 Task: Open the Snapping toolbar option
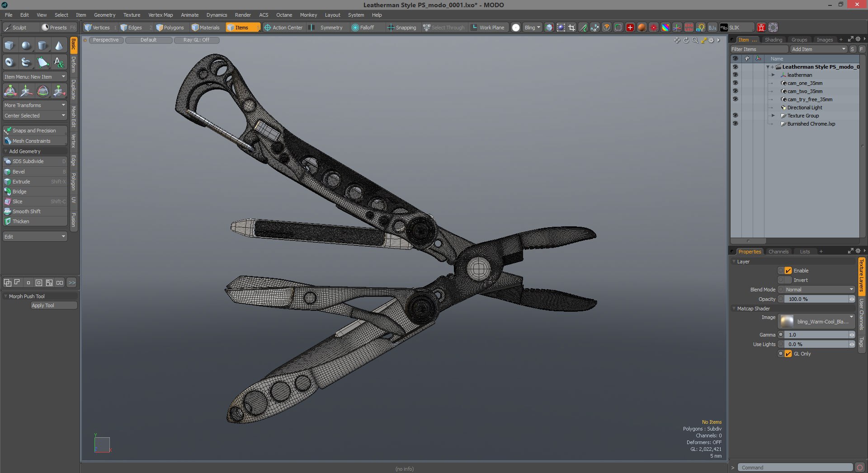(x=401, y=28)
